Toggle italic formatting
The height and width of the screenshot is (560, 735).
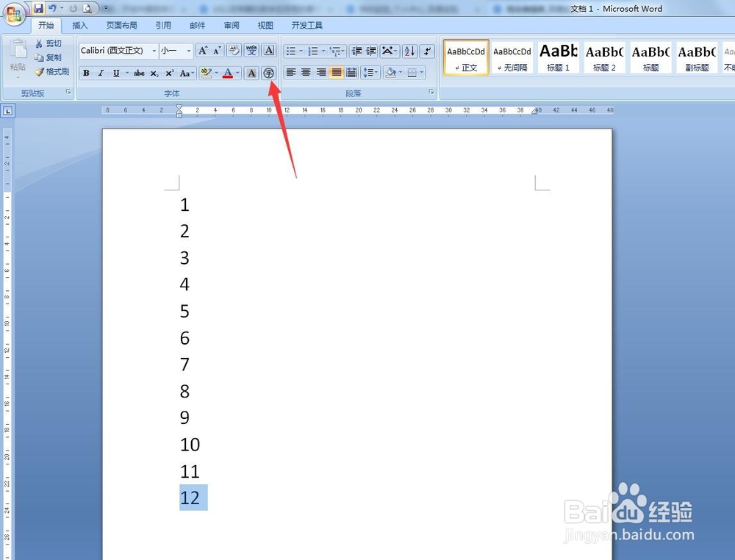pyautogui.click(x=101, y=72)
